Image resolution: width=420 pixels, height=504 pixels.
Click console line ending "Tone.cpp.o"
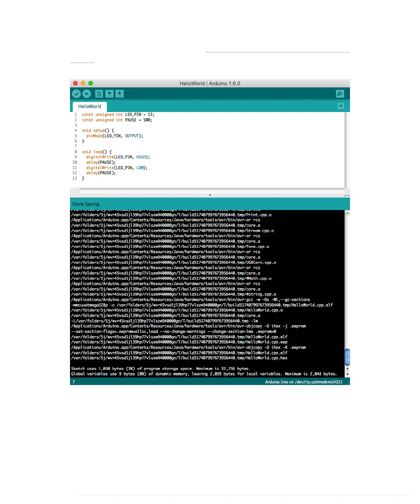(x=170, y=247)
